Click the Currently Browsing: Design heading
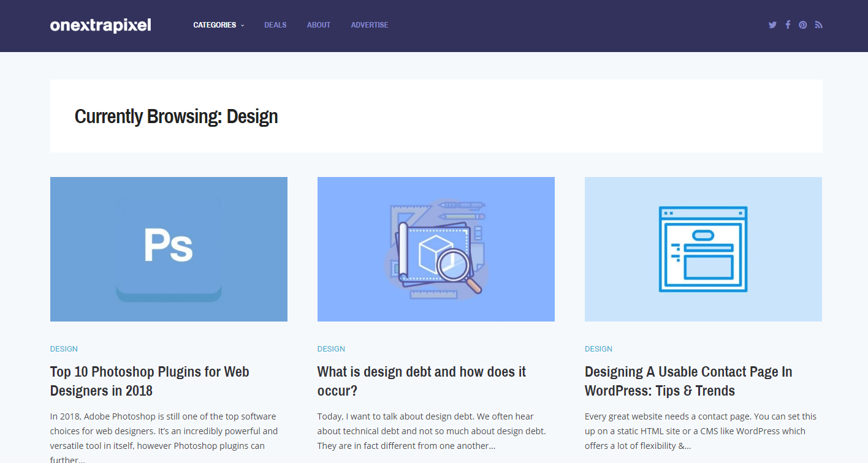Image resolution: width=868 pixels, height=463 pixels. coord(177,116)
